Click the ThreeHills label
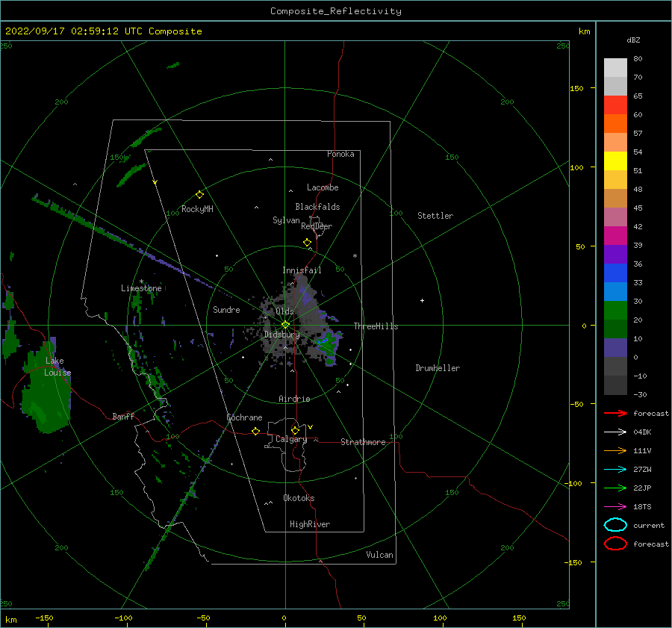Viewport: 672px width, 628px height. point(376,326)
